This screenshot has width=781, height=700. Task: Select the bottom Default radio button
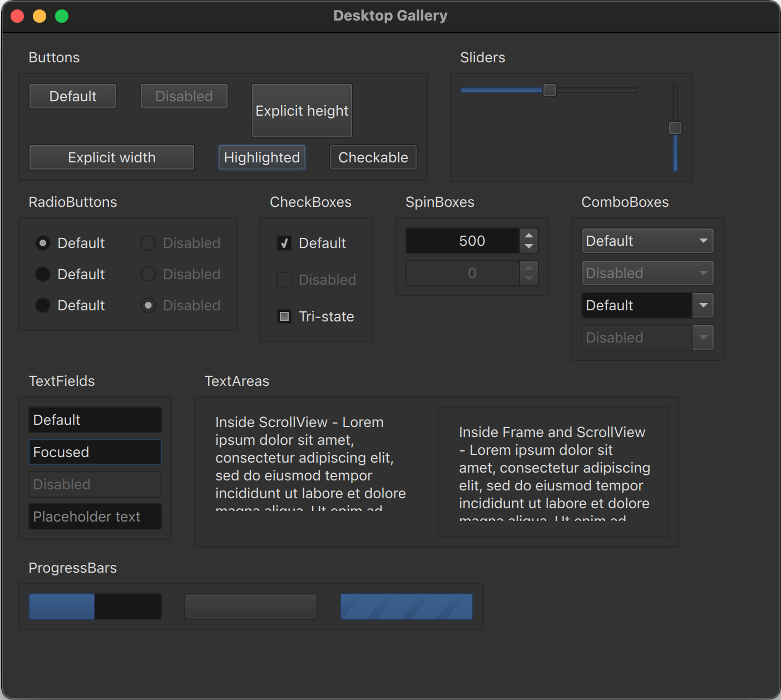43,305
